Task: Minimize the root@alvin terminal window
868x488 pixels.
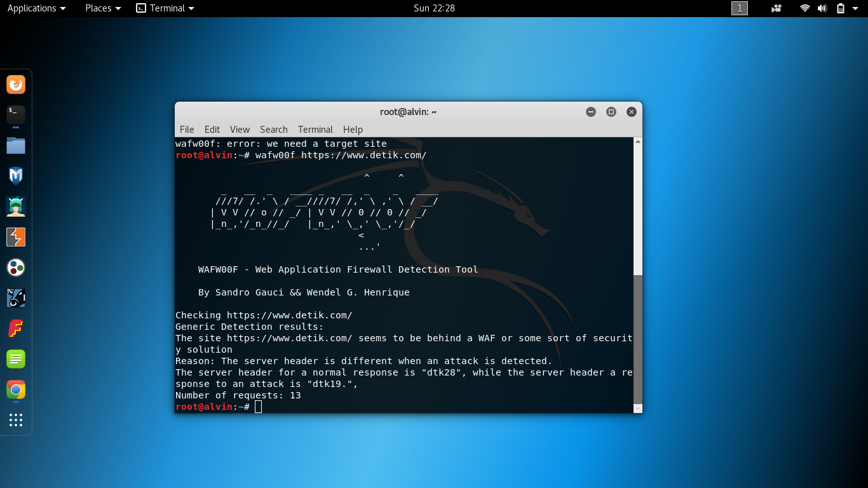Action: pyautogui.click(x=591, y=112)
